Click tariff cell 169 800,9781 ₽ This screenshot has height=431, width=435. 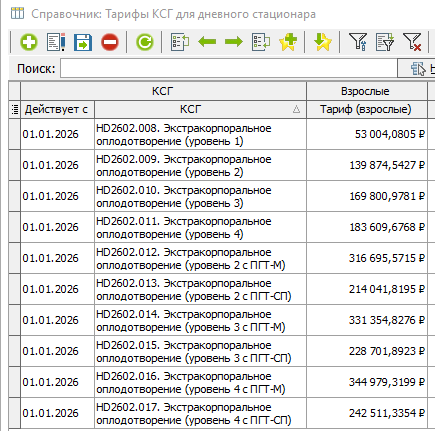367,196
